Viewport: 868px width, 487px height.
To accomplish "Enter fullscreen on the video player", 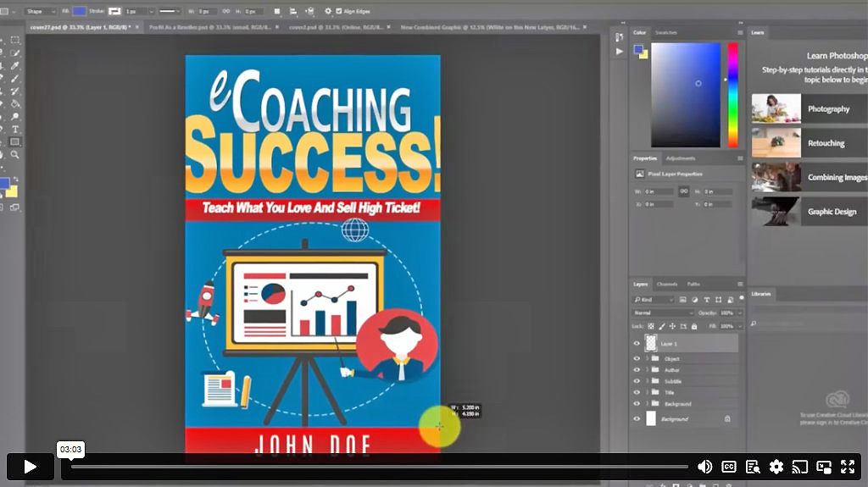I will click(847, 467).
